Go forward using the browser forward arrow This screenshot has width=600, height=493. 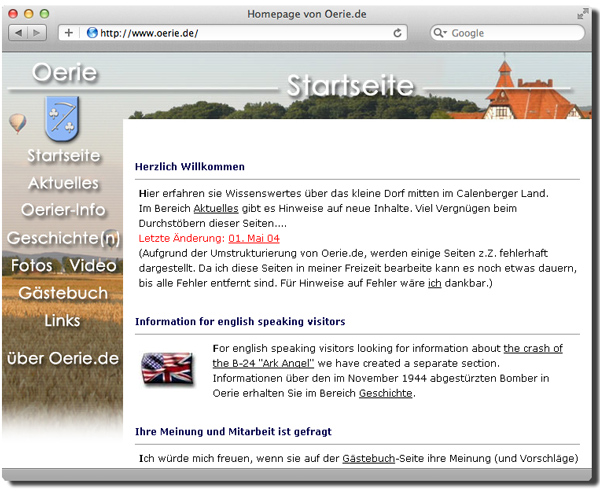[37, 33]
